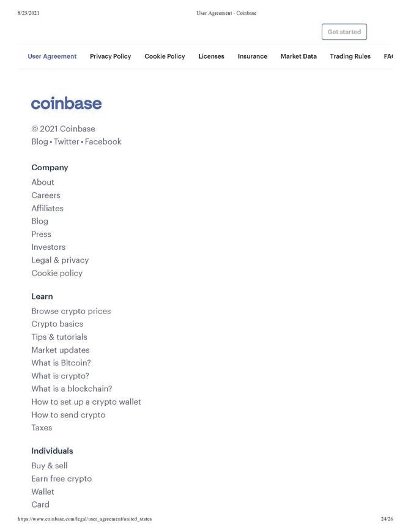Image resolution: width=411 pixels, height=532 pixels.
Task: Follow the Legal & privacy link
Action: click(x=60, y=260)
